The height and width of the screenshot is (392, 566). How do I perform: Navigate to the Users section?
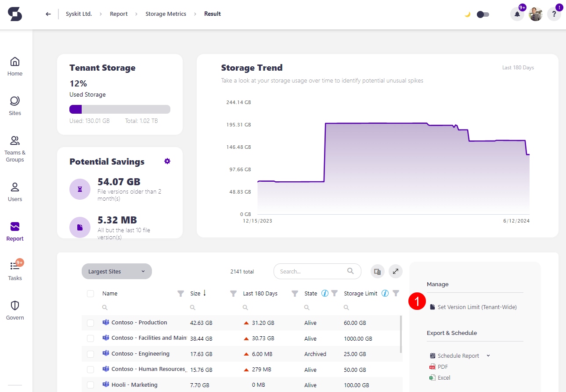click(14, 191)
